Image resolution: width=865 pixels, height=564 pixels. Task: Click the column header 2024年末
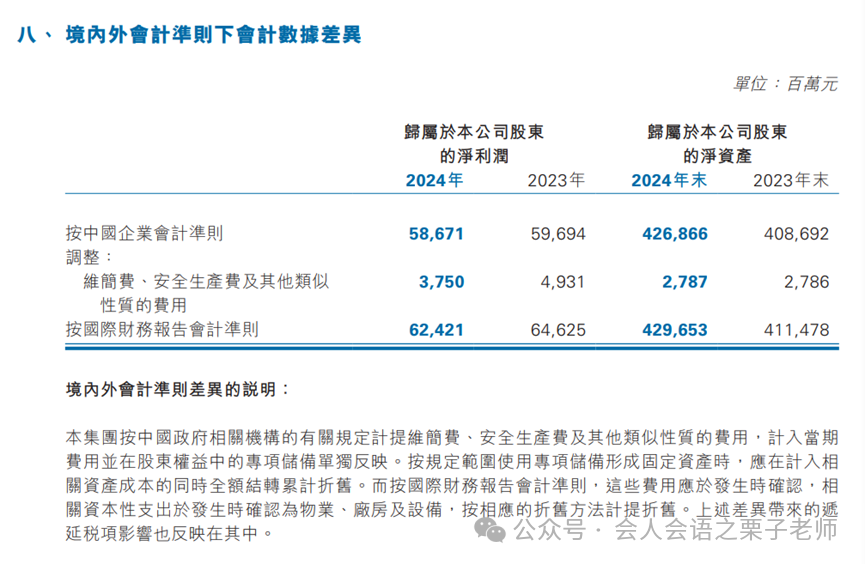(x=669, y=180)
